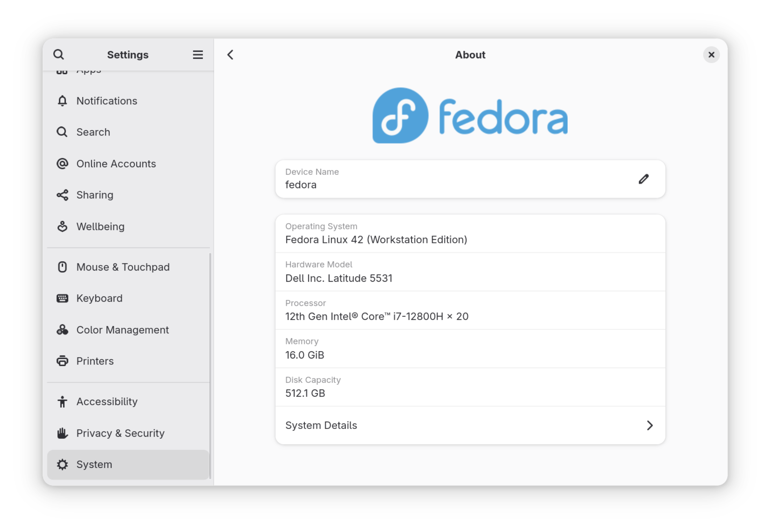Click the Sharing icon in sidebar
This screenshot has height=532, width=770.
62,195
